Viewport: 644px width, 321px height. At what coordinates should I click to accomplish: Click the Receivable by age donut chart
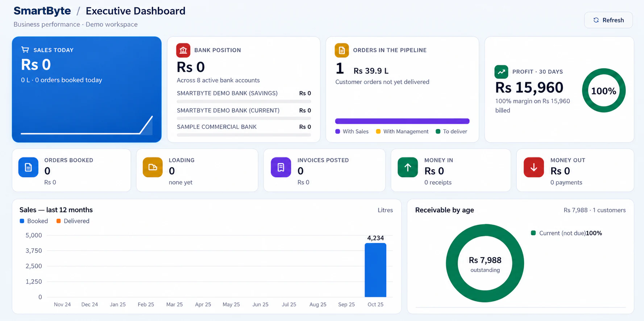click(485, 263)
